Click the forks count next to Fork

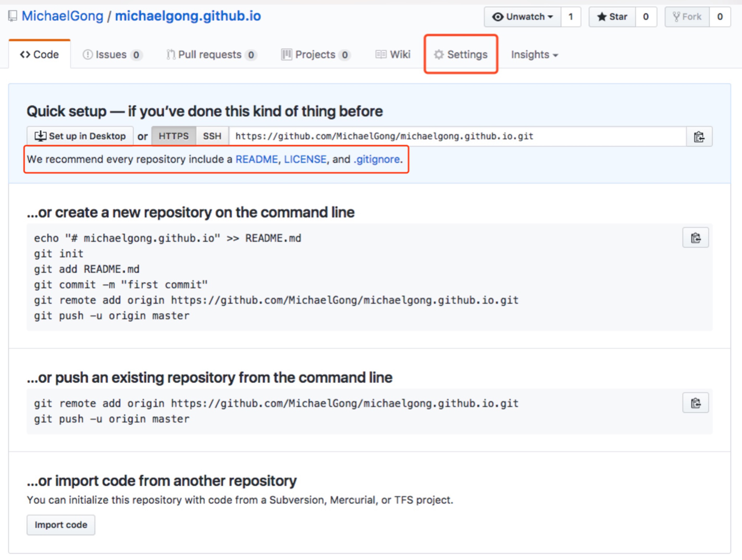[720, 17]
